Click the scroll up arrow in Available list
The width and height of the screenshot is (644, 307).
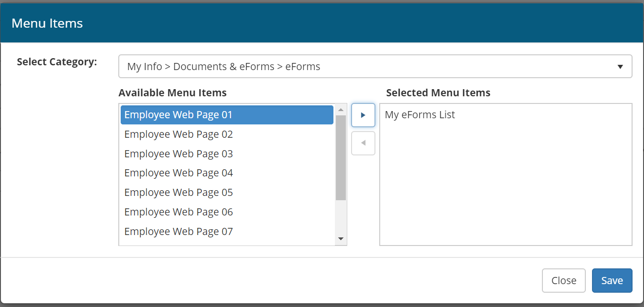(x=341, y=110)
